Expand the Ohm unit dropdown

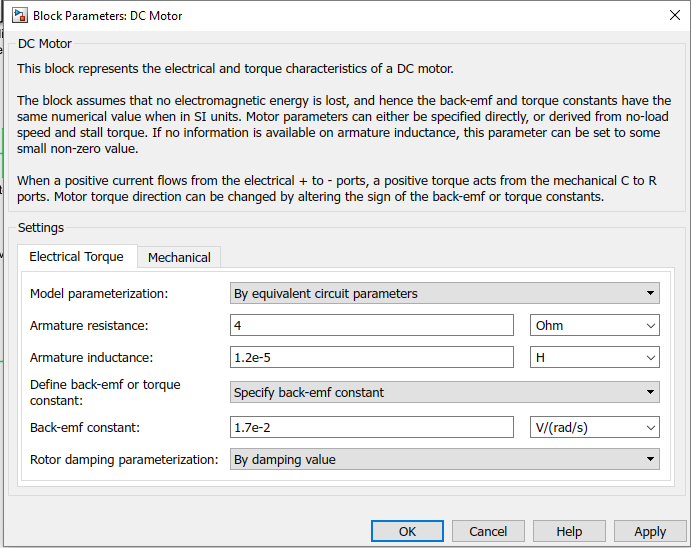tap(594, 326)
